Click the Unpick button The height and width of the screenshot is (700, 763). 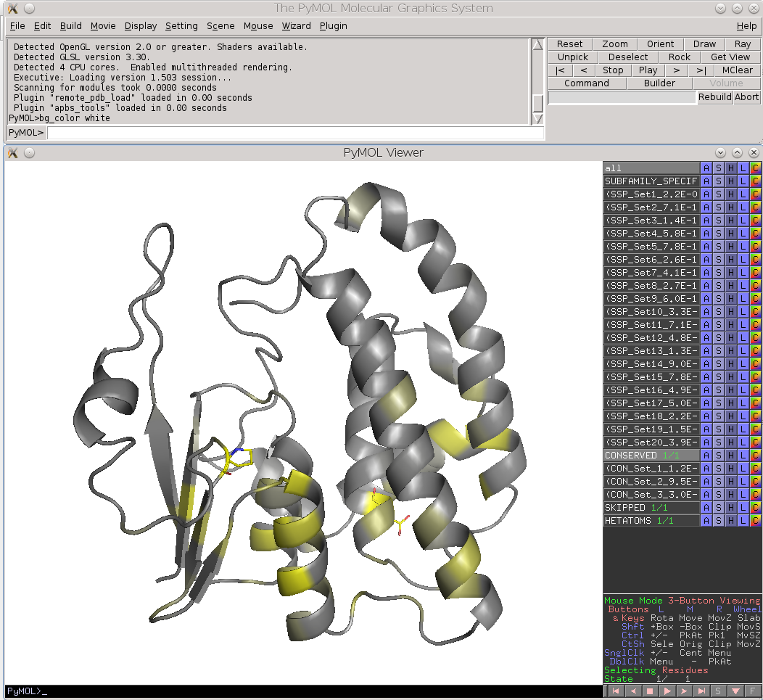(573, 57)
